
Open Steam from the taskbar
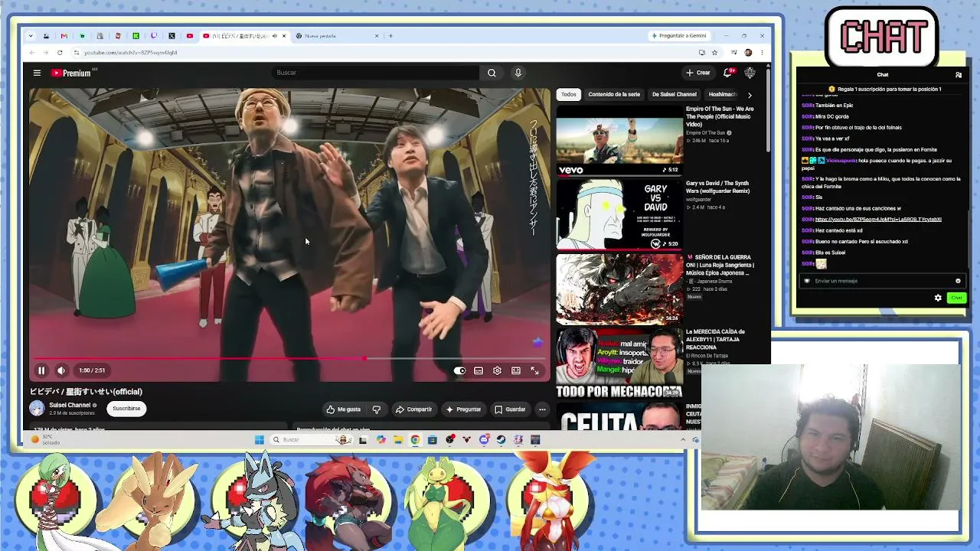[x=501, y=440]
